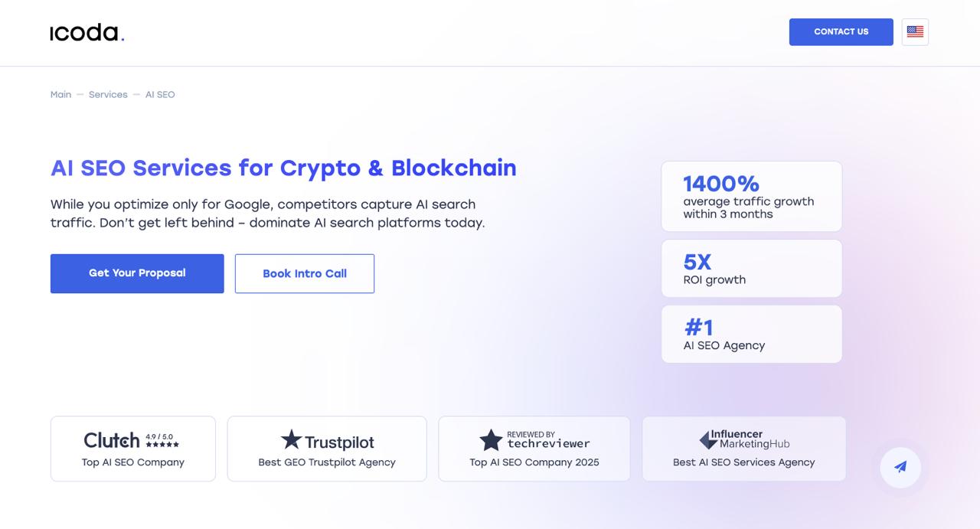Image resolution: width=980 pixels, height=529 pixels.
Task: Click the Get Your Proposal button
Action: pos(136,273)
